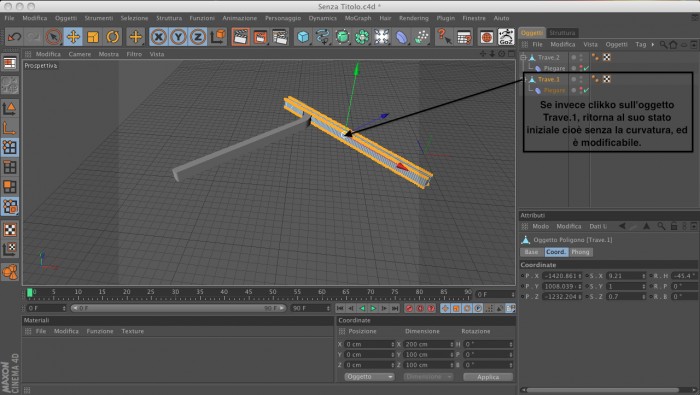The image size is (700, 395).
Task: Toggle the Z axis lock
Action: click(x=198, y=37)
